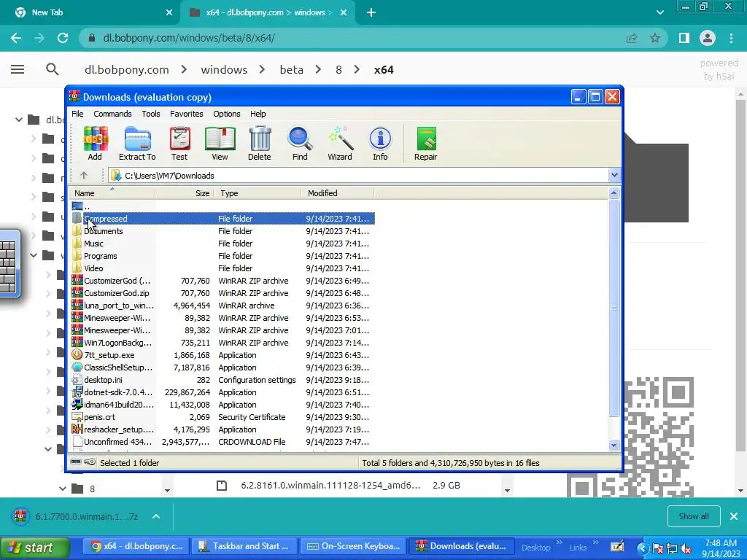This screenshot has height=560, width=747.
Task: Expand the Desktop toolbar chevron in taskbar
Action: click(560, 542)
